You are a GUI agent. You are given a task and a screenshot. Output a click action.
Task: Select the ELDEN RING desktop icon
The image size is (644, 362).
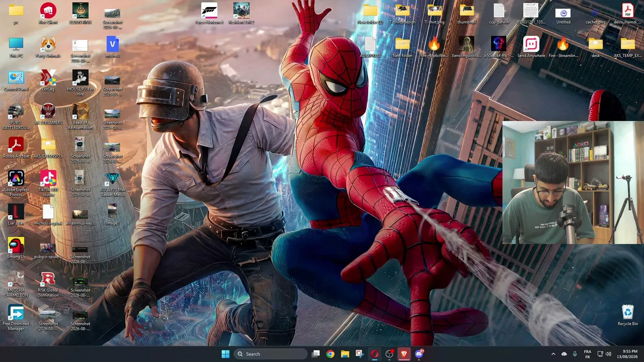coord(80,14)
